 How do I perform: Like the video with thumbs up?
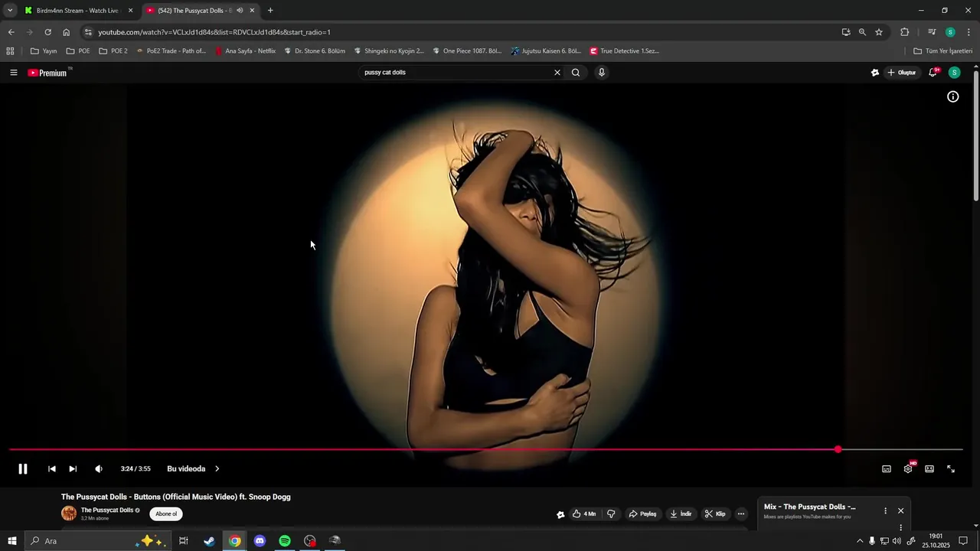click(x=584, y=514)
